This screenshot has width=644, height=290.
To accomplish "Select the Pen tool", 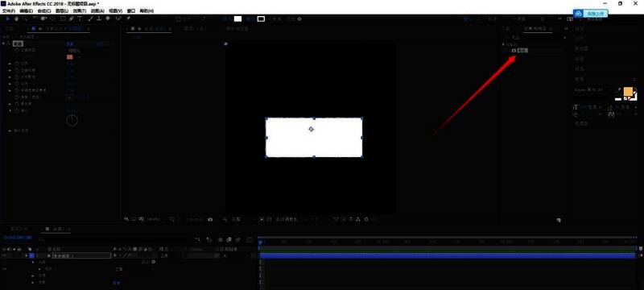I will pyautogui.click(x=72, y=19).
